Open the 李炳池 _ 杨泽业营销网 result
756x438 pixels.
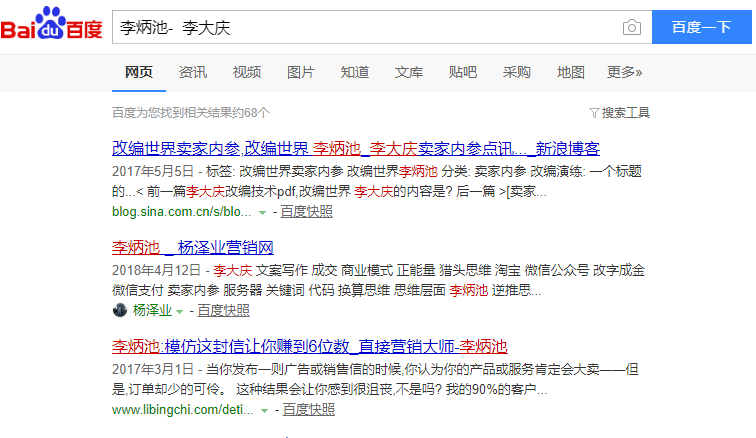point(193,247)
